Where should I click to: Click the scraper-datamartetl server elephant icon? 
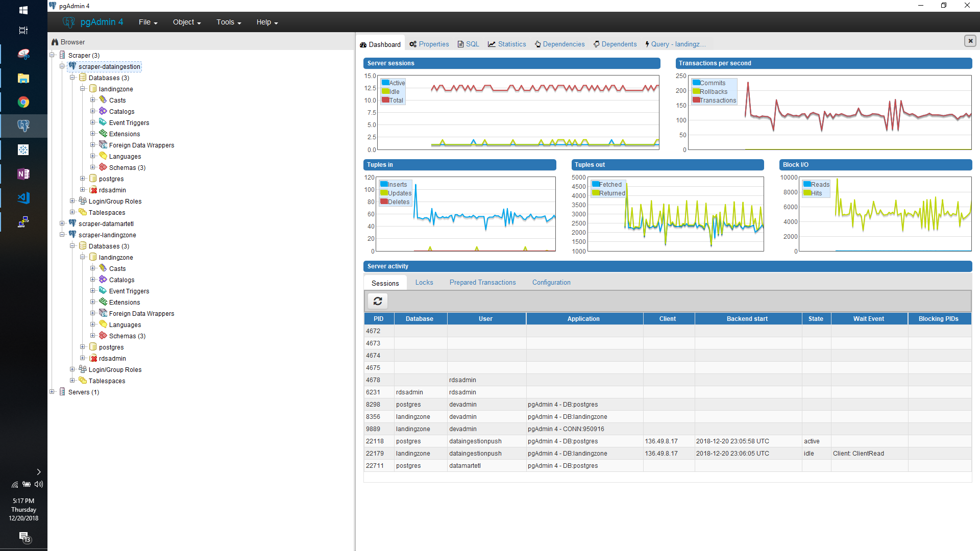[72, 223]
